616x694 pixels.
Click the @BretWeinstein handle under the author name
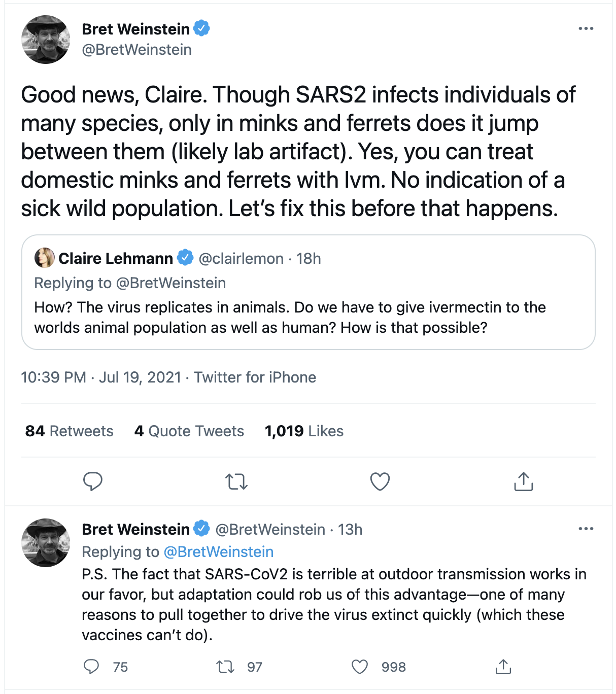pyautogui.click(x=137, y=50)
